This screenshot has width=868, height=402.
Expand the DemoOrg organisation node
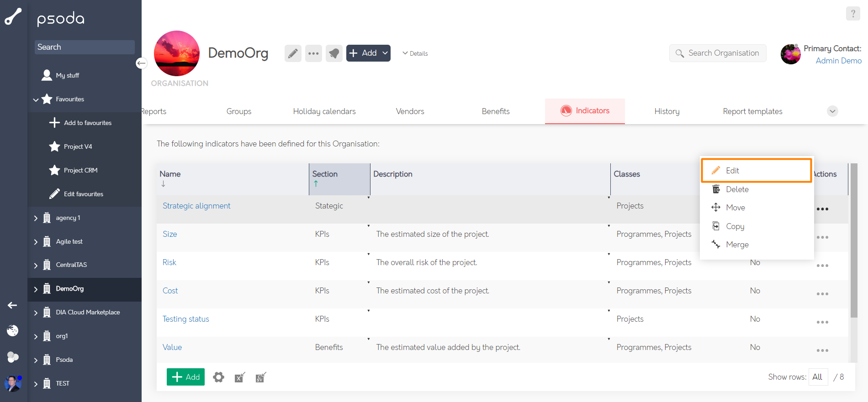click(x=36, y=289)
